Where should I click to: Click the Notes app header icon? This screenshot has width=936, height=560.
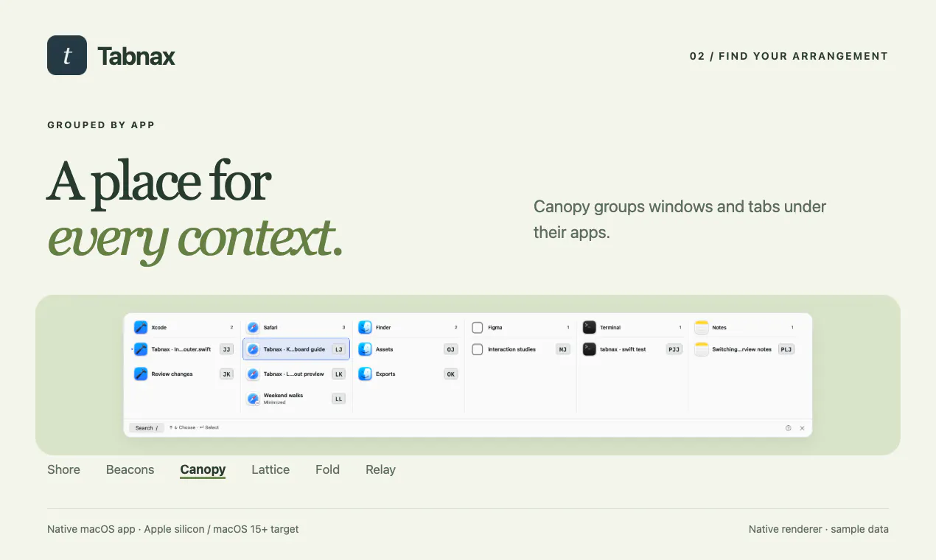click(x=701, y=327)
